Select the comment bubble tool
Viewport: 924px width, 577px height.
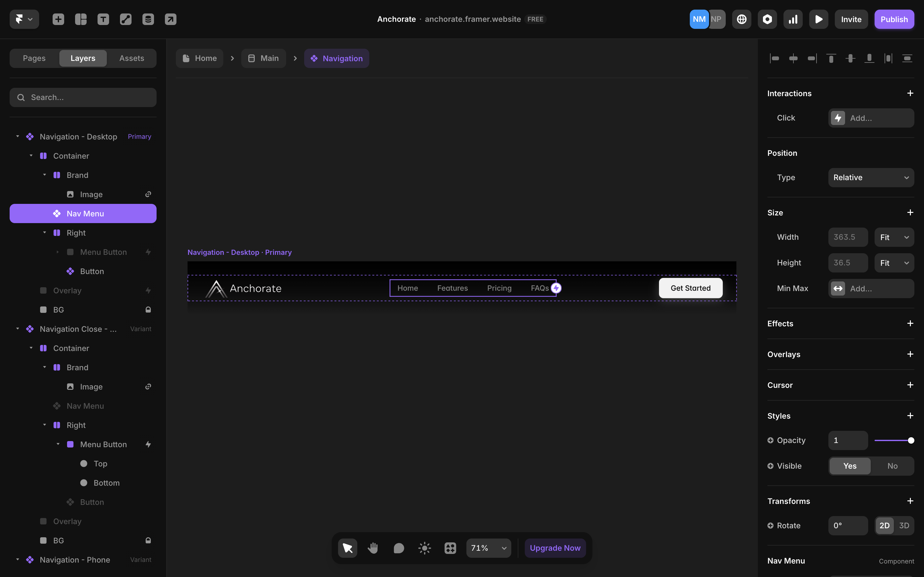[398, 548]
